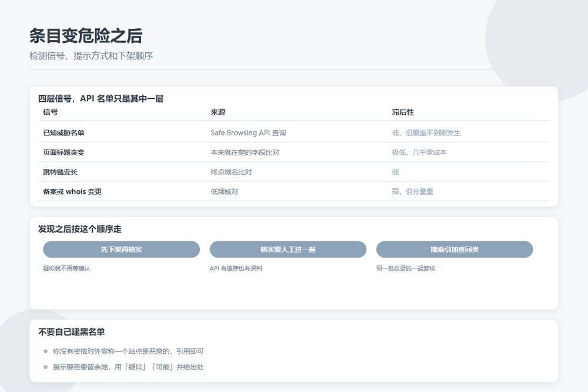Image resolution: width=588 pixels, height=392 pixels.
Task: Select the slide title 条目变危险之后
Action: click(x=86, y=36)
